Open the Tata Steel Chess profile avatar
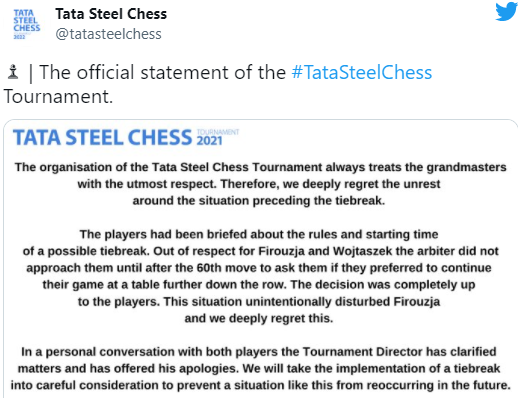 point(27,24)
